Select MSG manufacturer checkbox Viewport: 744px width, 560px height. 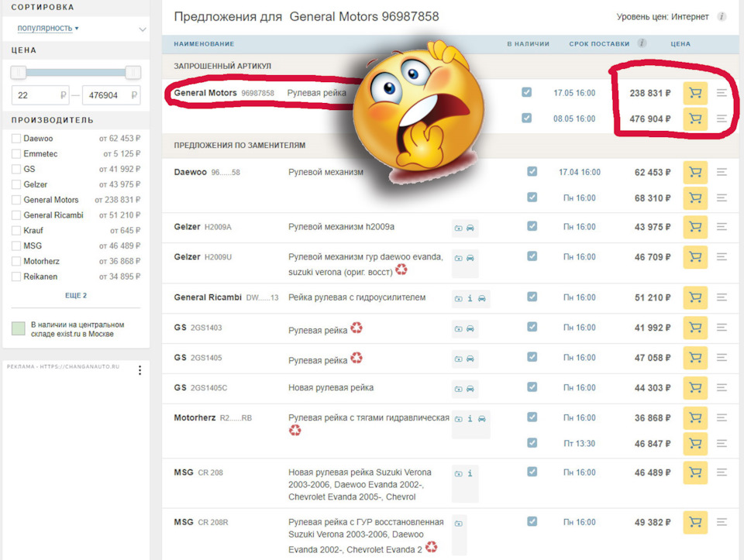[16, 246]
